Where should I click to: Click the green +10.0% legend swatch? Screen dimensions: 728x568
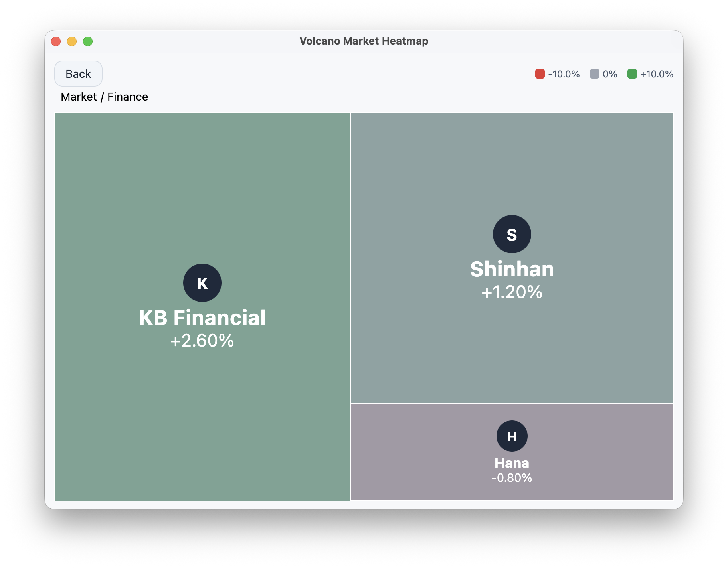(632, 74)
